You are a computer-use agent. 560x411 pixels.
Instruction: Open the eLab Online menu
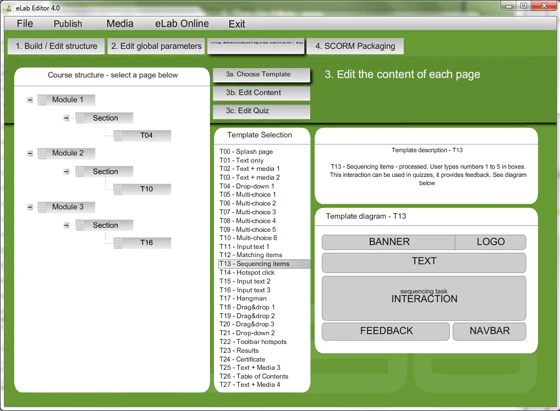(x=182, y=24)
